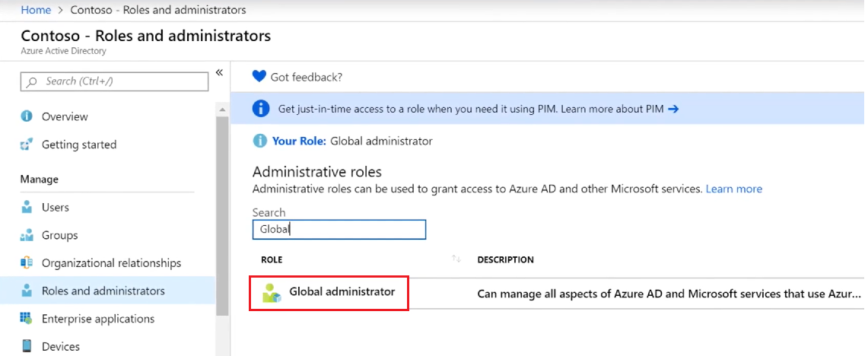
Task: Click the Manage section heading
Action: [x=40, y=180]
